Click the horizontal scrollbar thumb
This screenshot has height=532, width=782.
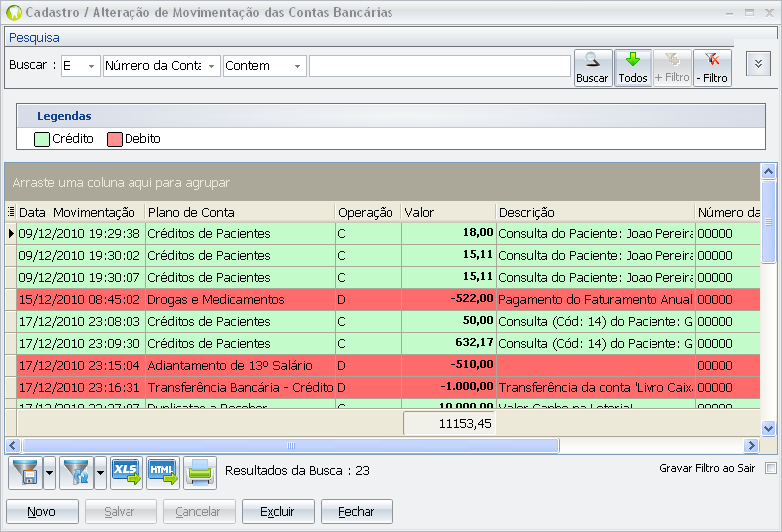[x=291, y=445]
